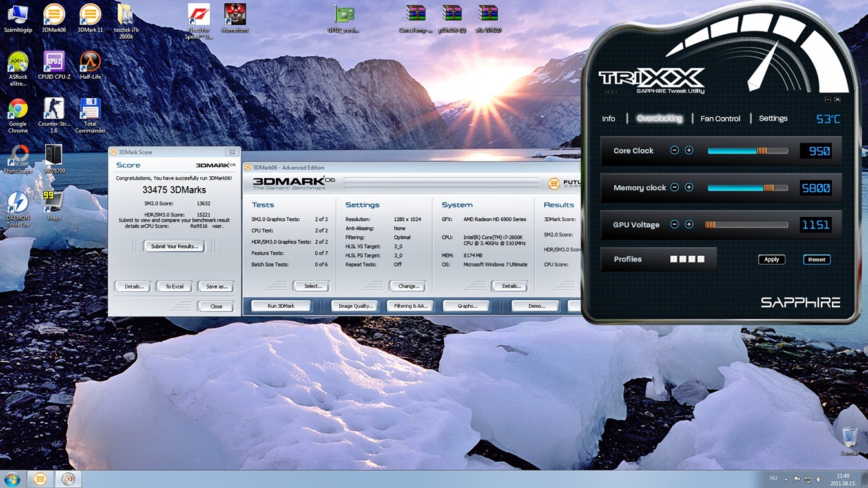Image resolution: width=868 pixels, height=488 pixels.
Task: Click Change button under Settings
Action: pos(408,286)
